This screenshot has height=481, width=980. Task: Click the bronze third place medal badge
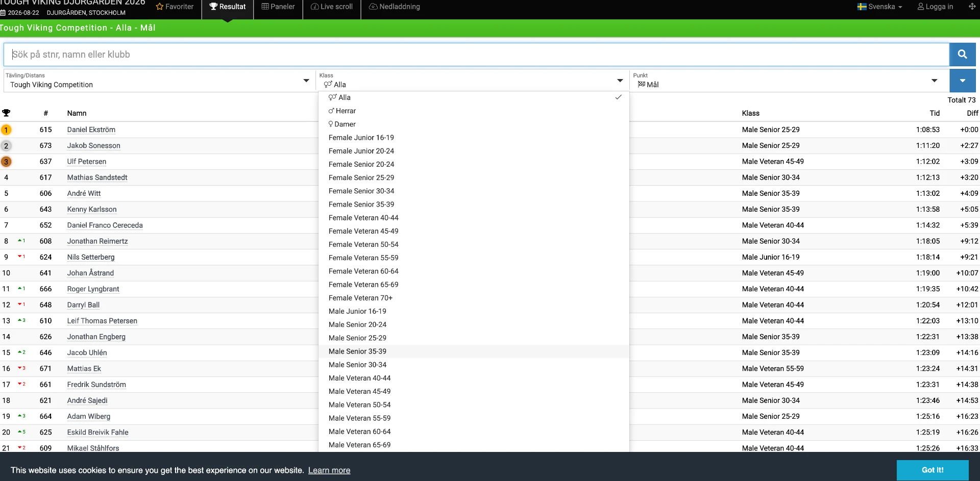(x=6, y=162)
